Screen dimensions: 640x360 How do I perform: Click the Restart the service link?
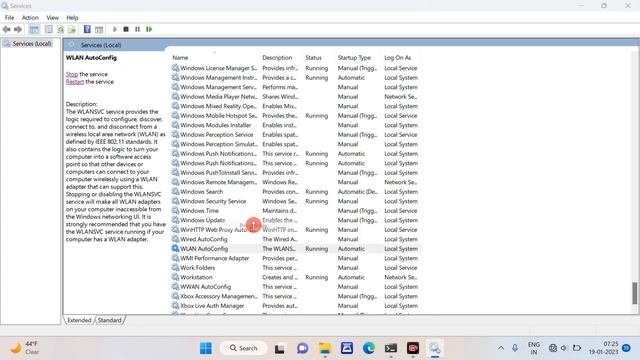pos(75,82)
